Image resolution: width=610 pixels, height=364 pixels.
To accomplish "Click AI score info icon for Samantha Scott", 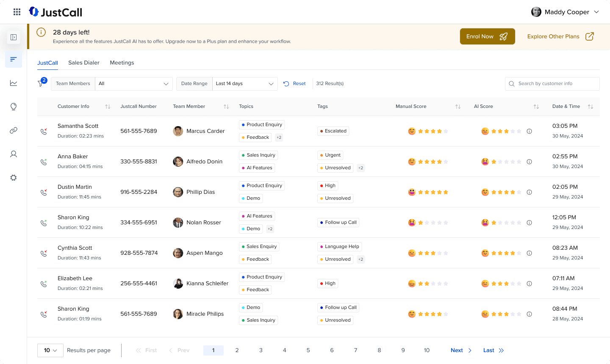I will tap(529, 131).
